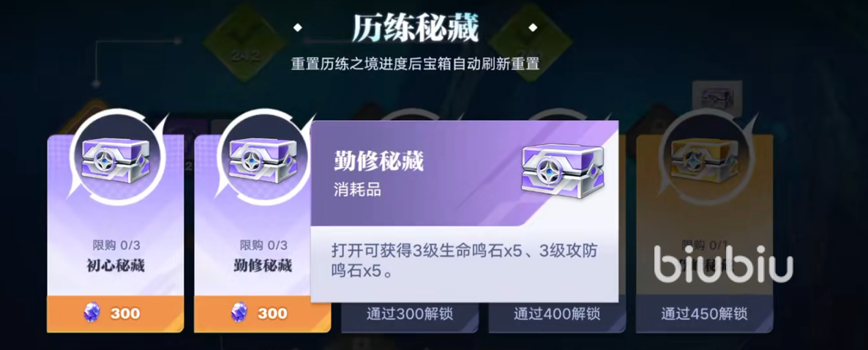
Task: Select the chest icon on the 勤修秘藏 card
Action: [262, 157]
